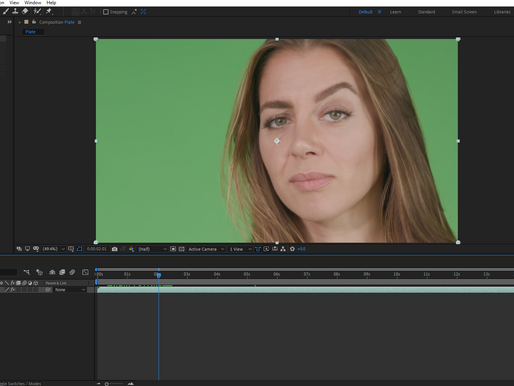Click zoom-in mountains icon in timeline
The width and height of the screenshot is (514, 386).
click(x=131, y=384)
